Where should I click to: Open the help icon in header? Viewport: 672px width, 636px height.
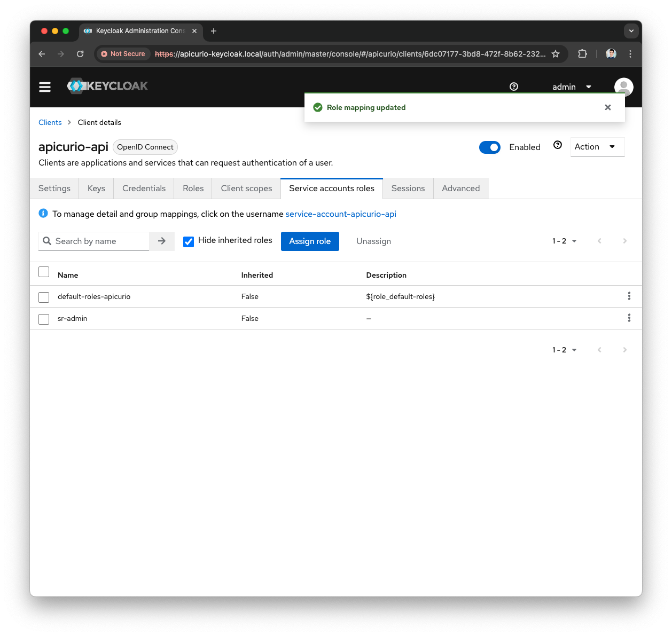coord(514,87)
